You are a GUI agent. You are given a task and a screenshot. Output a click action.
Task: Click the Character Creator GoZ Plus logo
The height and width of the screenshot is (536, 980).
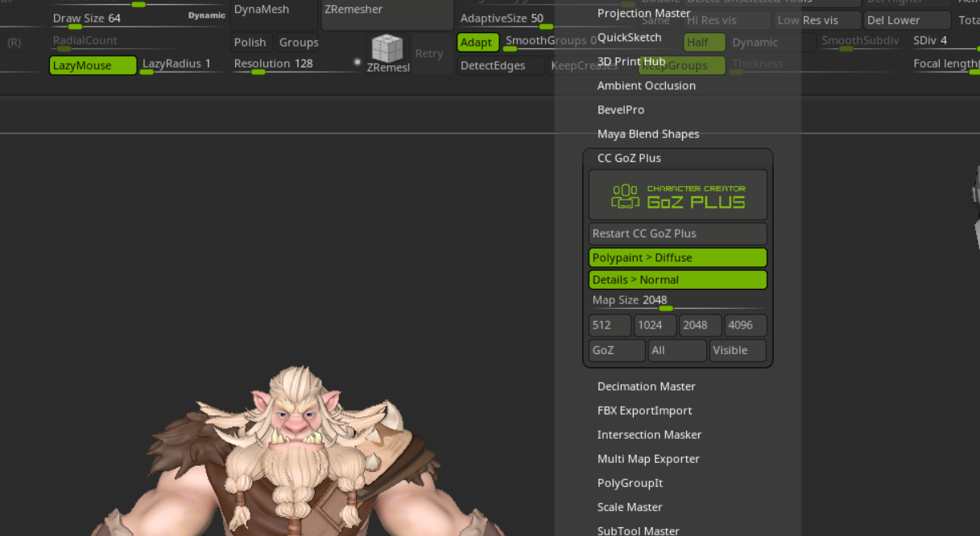tap(678, 196)
